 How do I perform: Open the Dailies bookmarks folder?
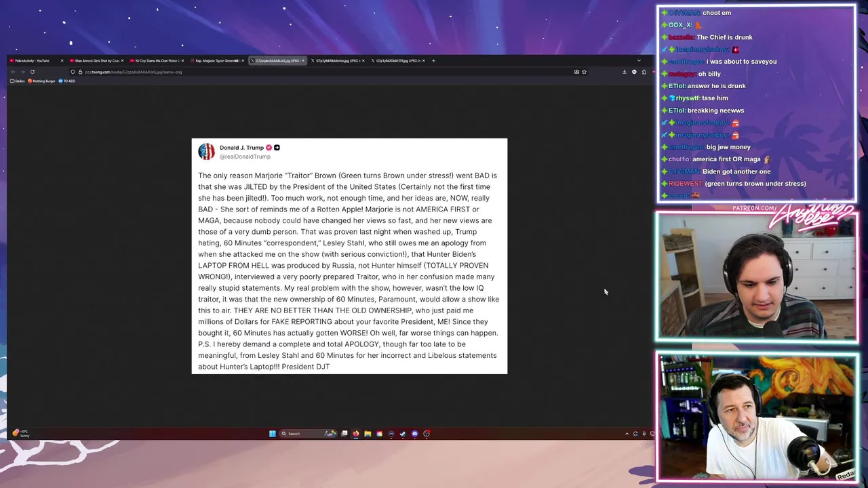[18, 81]
